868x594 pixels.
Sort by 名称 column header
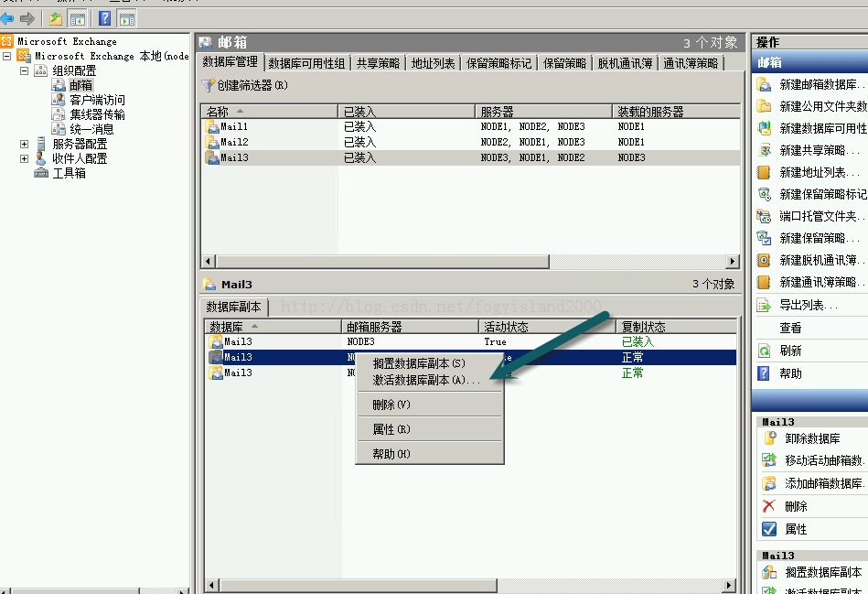coord(269,112)
